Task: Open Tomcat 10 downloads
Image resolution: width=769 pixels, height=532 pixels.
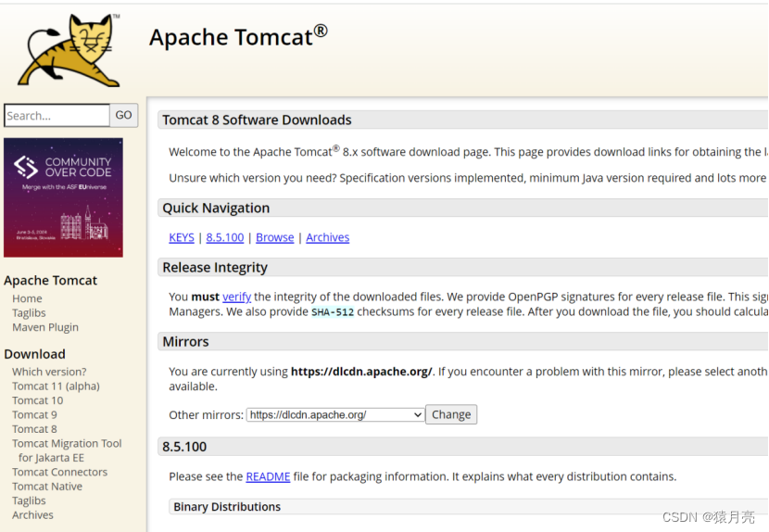Action: 38,400
